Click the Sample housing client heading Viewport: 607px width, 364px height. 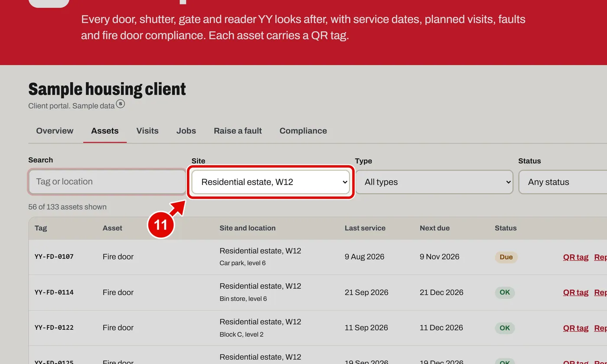107,89
